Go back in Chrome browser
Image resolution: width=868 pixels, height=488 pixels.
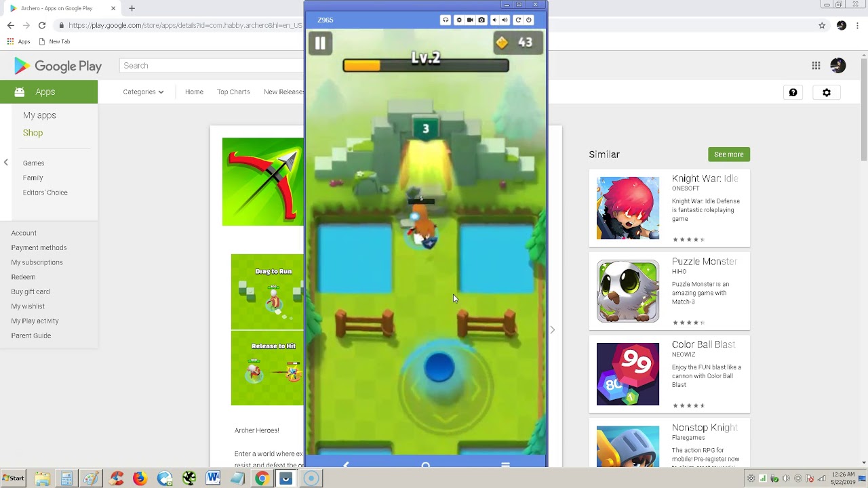pyautogui.click(x=10, y=25)
